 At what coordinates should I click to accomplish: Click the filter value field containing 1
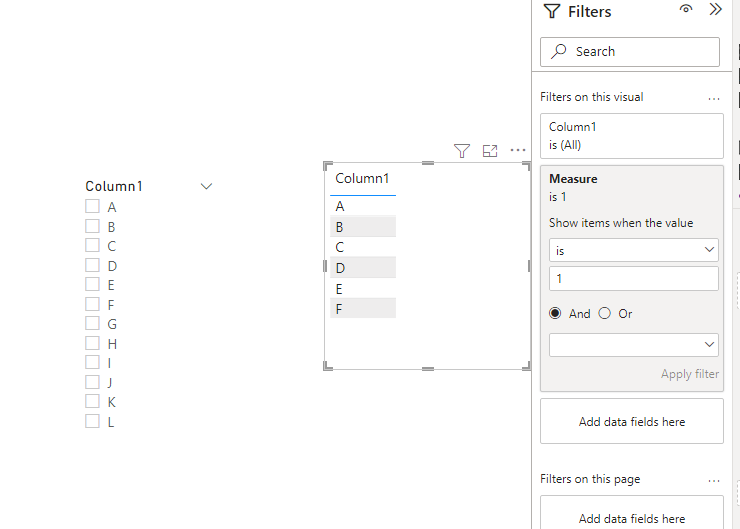tap(633, 278)
